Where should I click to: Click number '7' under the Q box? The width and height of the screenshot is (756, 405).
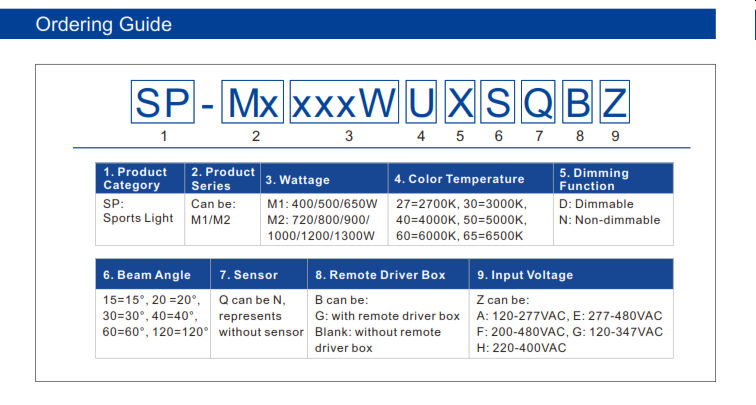tap(539, 136)
